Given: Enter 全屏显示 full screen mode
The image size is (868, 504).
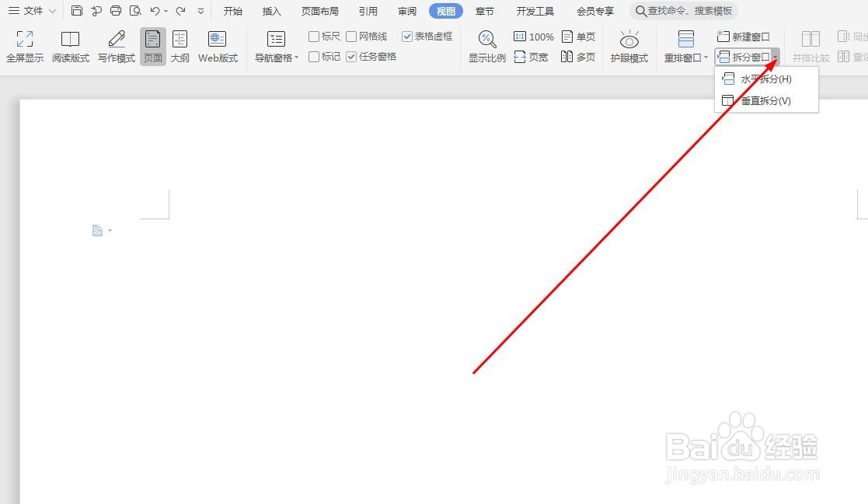Looking at the screenshot, I should click(x=25, y=47).
